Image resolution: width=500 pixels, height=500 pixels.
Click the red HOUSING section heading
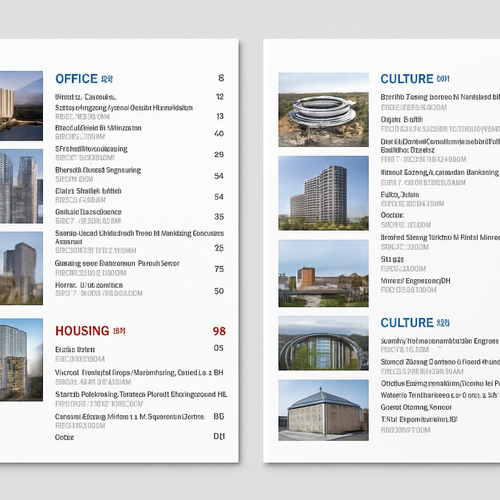[82, 331]
